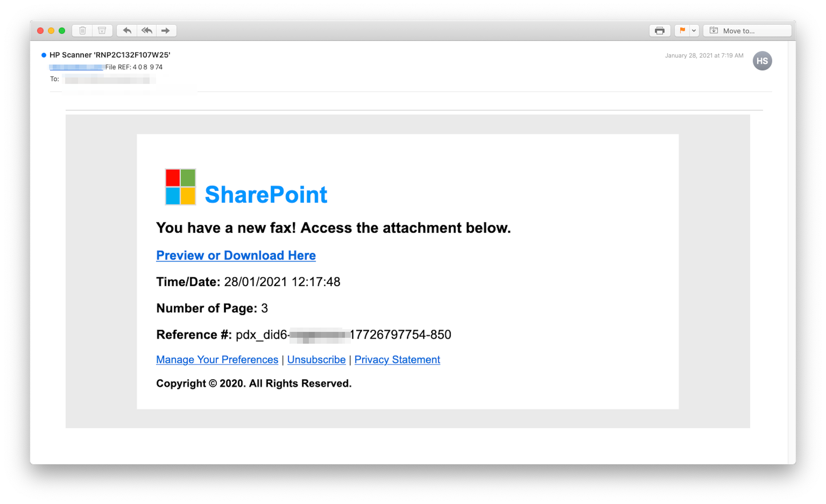Open the flag color dropdown arrow
The image size is (826, 504).
coord(694,31)
